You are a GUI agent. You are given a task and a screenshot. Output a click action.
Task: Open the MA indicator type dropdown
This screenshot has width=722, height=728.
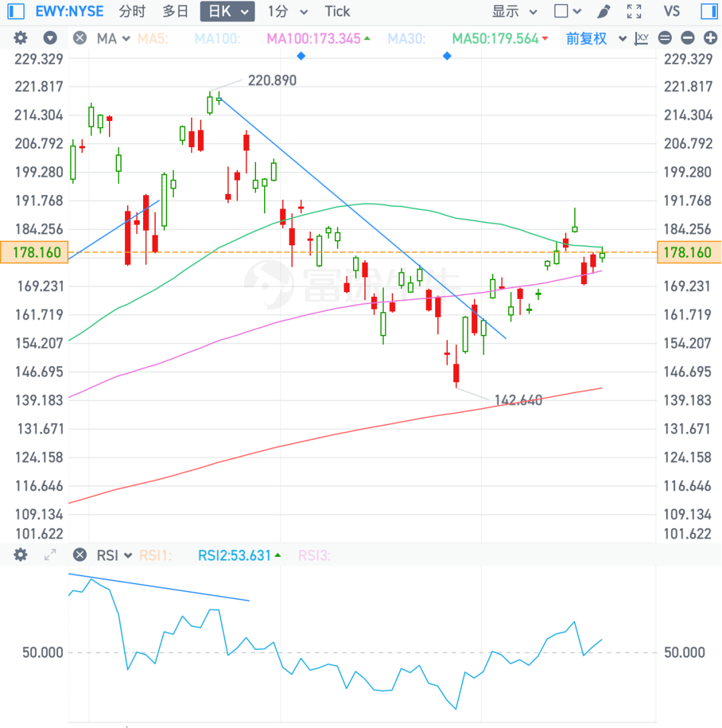(113, 38)
